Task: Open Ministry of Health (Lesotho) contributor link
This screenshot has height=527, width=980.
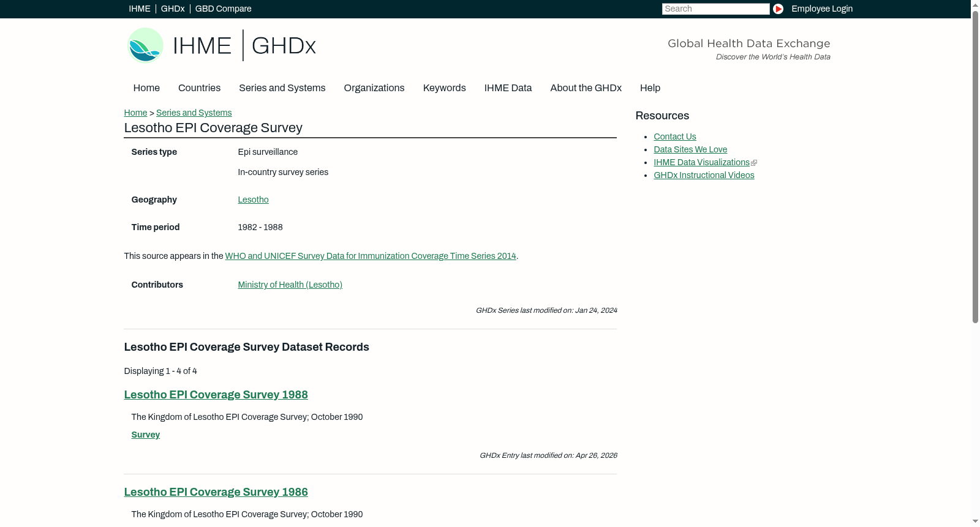Action: [x=290, y=285]
